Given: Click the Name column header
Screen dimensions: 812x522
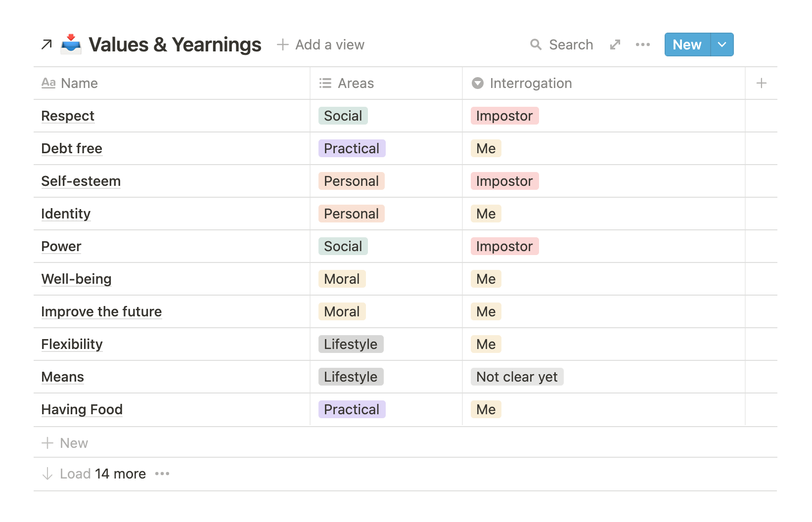Looking at the screenshot, I should 171,83.
